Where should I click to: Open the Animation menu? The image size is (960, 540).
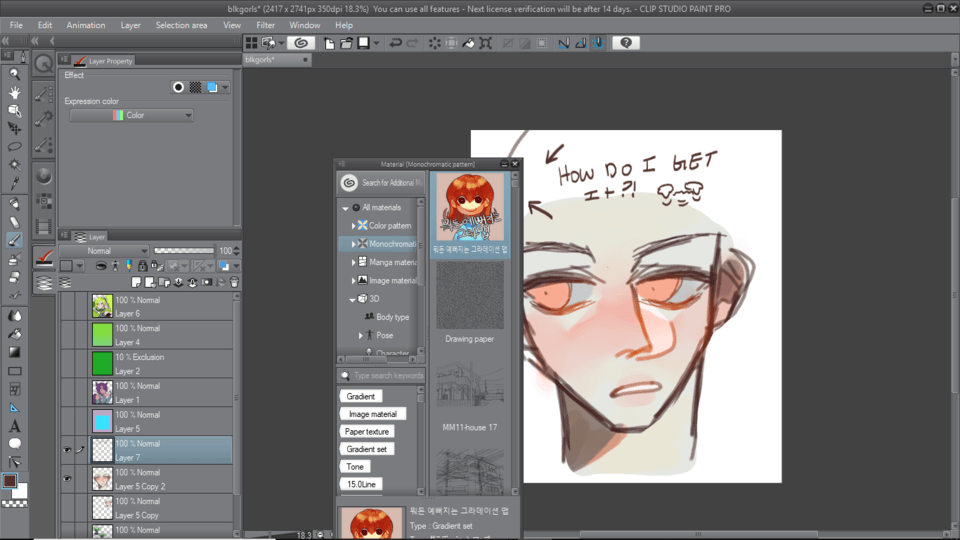[x=85, y=25]
